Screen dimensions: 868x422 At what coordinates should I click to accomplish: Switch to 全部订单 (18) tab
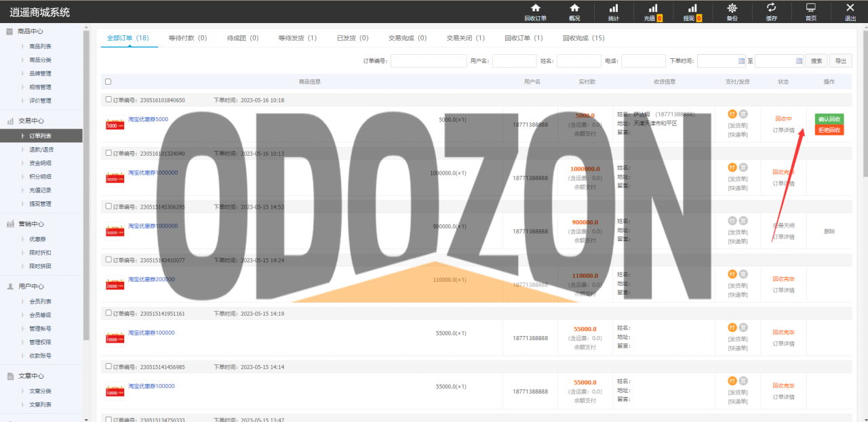127,38
